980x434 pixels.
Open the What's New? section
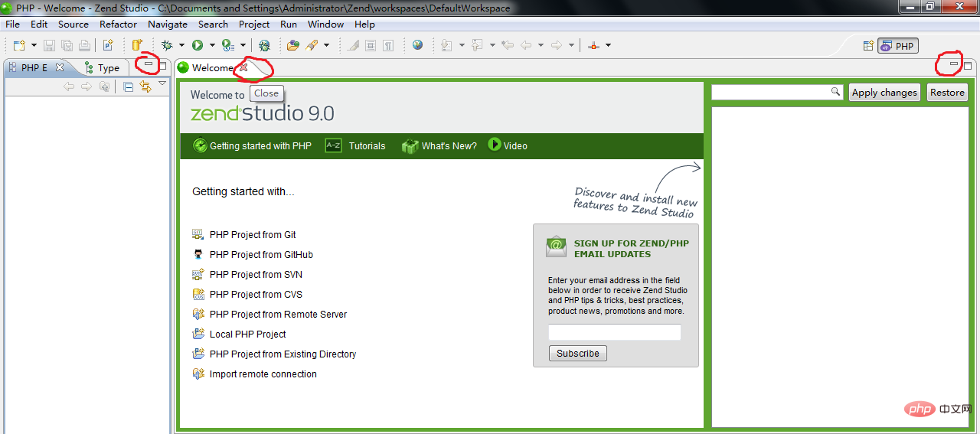pyautogui.click(x=439, y=145)
